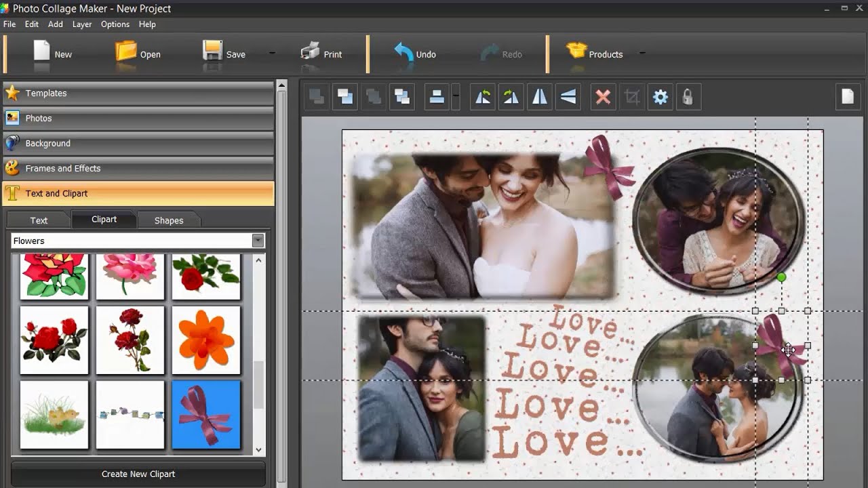Undo the last action

pyautogui.click(x=415, y=54)
